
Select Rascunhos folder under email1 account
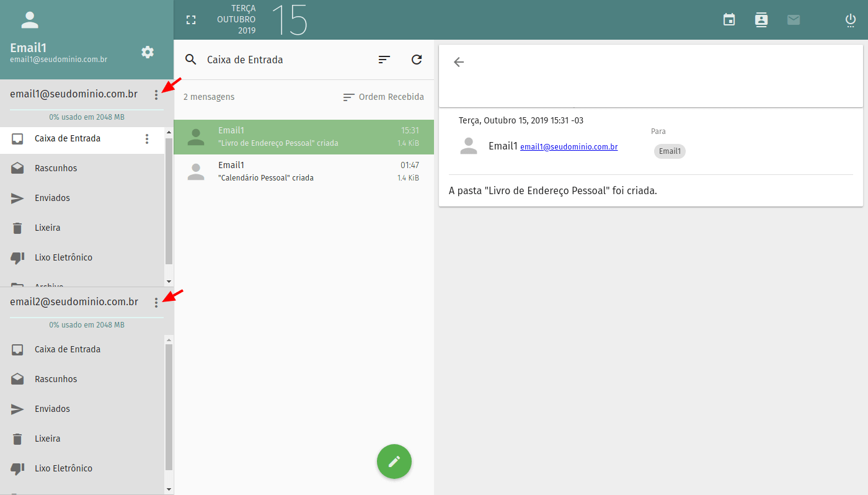82,168
